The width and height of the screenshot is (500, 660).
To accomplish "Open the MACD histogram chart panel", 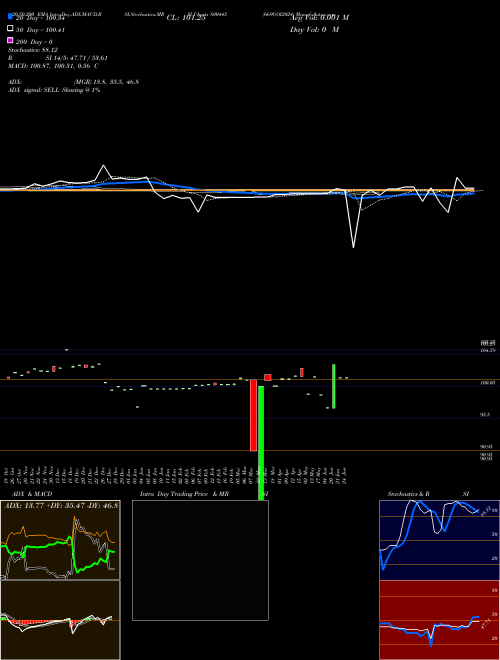I will 60,620.
